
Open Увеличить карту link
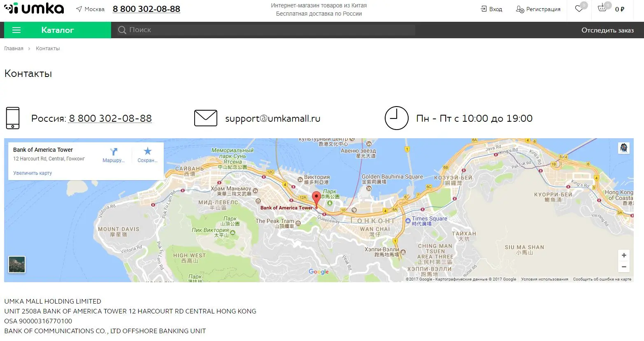pos(33,173)
